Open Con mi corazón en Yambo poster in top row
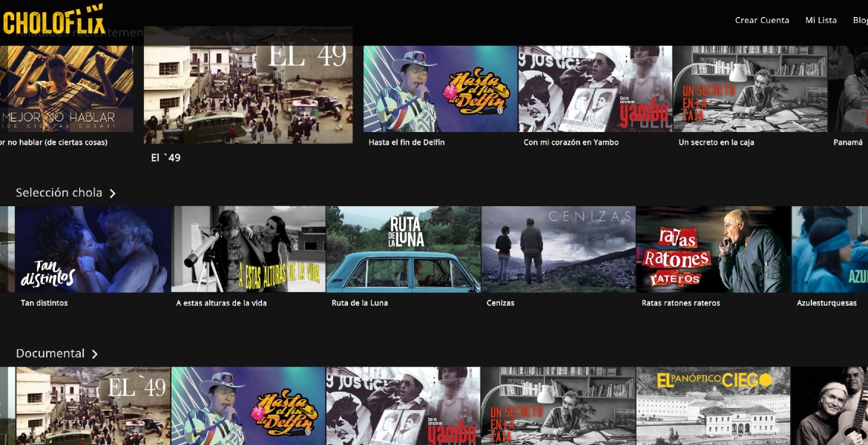 (x=595, y=88)
